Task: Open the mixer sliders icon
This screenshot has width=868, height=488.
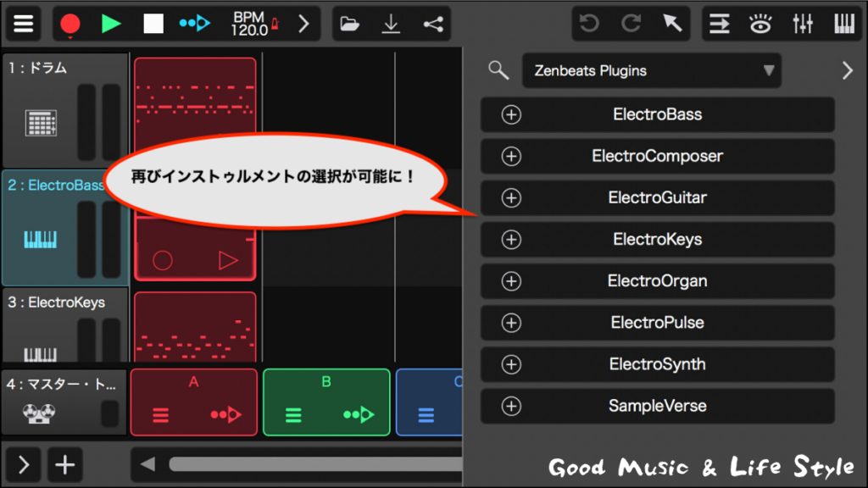Action: coord(802,24)
